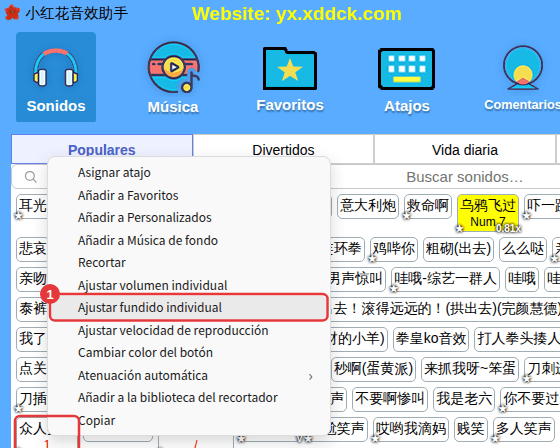
Task: Open the Música disc icon section
Action: (173, 78)
